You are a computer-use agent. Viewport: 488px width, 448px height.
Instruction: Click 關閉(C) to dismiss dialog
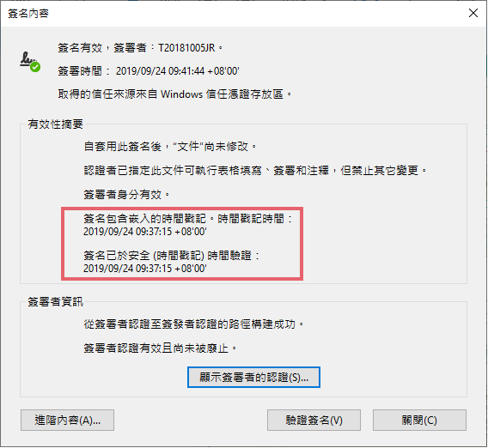[x=419, y=420]
